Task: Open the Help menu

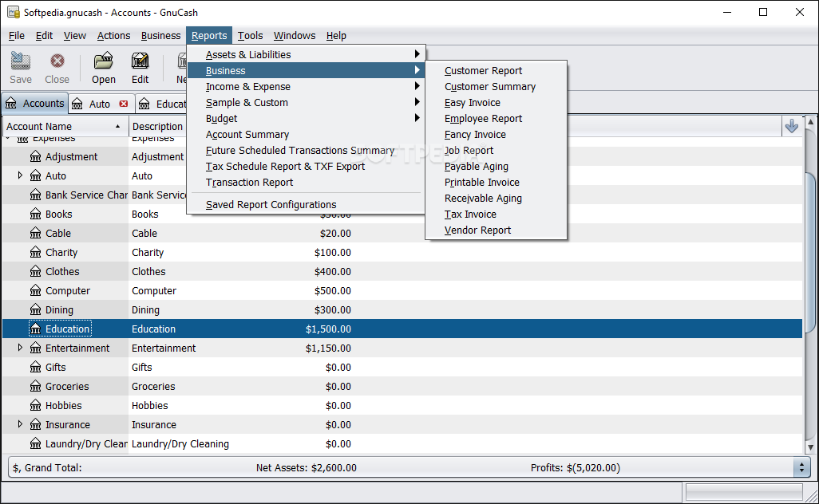Action: coord(336,35)
